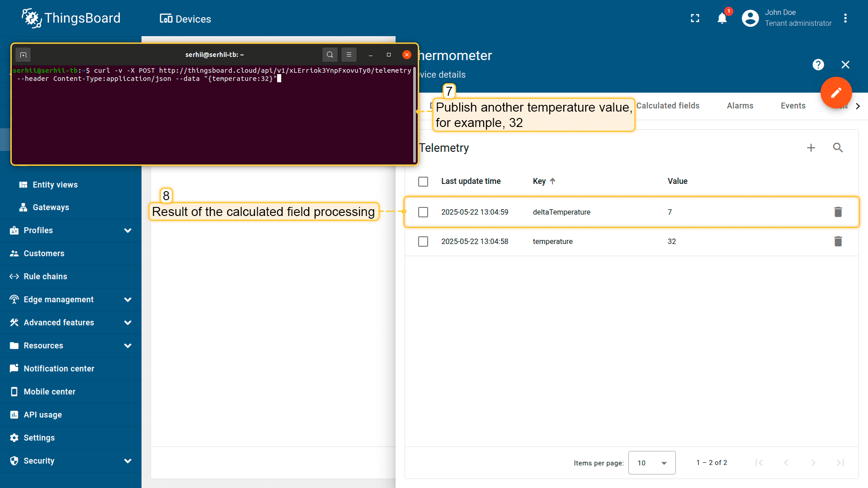The height and width of the screenshot is (488, 868).
Task: Open the items per page dropdown
Action: pyautogui.click(x=651, y=463)
